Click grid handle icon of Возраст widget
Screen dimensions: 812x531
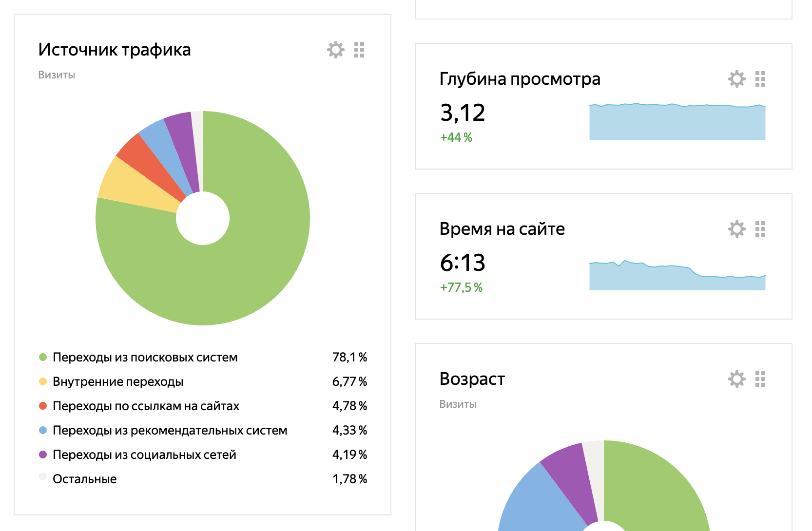click(x=760, y=379)
